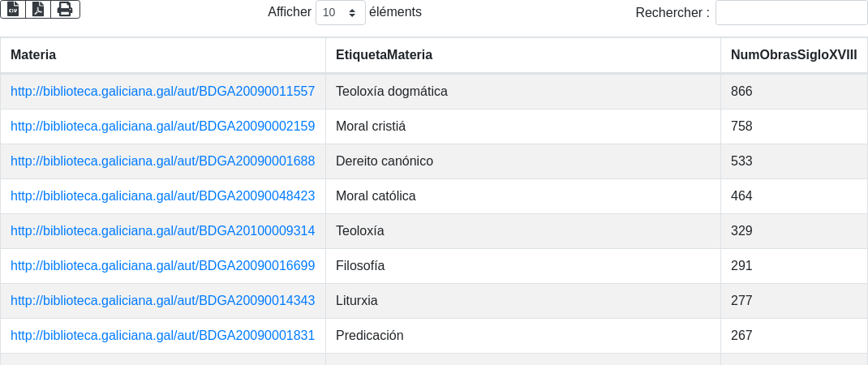868x365 pixels.
Task: Open the BDGA20090011557 link for Teoloxía dogmática
Action: 162,92
